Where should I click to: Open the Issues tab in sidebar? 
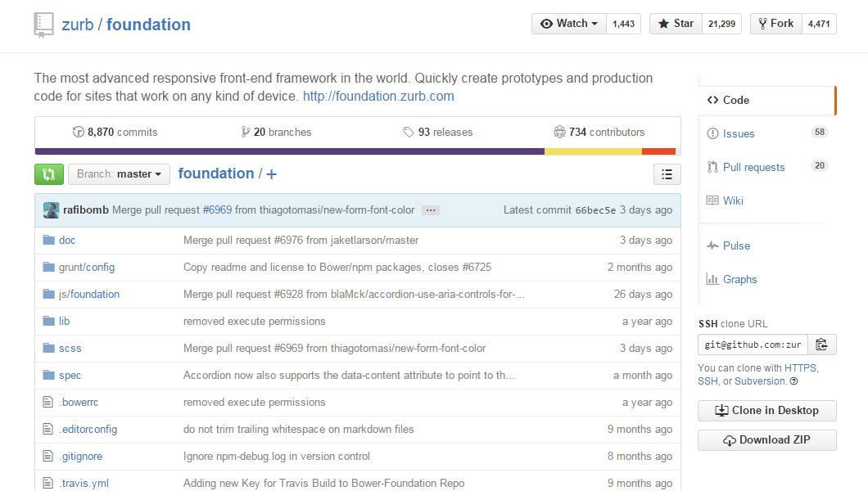pos(738,133)
